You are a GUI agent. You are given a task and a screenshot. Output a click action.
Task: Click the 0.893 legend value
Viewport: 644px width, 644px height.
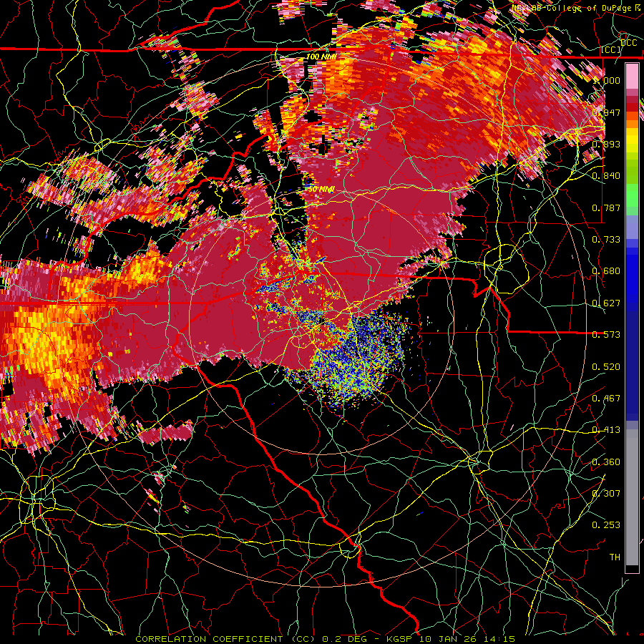[x=606, y=144]
